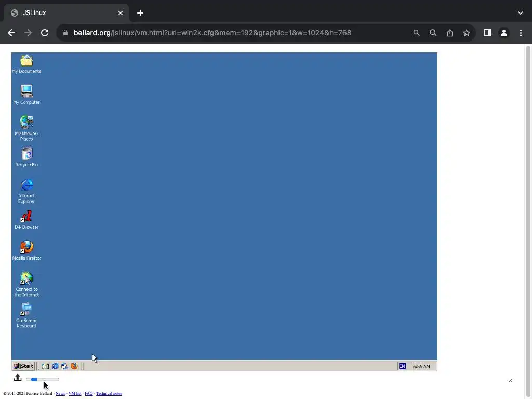Select Internet Explorer desktop icon
This screenshot has width=532, height=399.
pos(26,191)
